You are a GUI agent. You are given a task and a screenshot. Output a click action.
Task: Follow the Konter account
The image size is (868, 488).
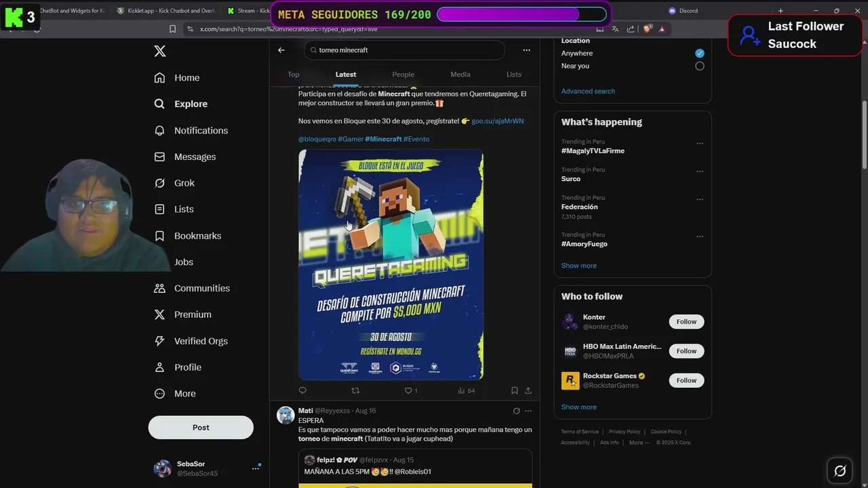pos(686,322)
